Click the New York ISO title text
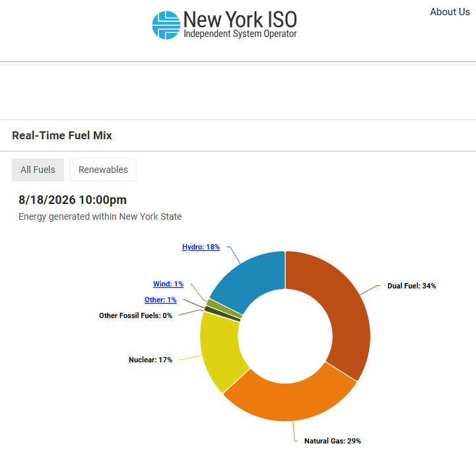This screenshot has width=476, height=460. pyautogui.click(x=240, y=19)
